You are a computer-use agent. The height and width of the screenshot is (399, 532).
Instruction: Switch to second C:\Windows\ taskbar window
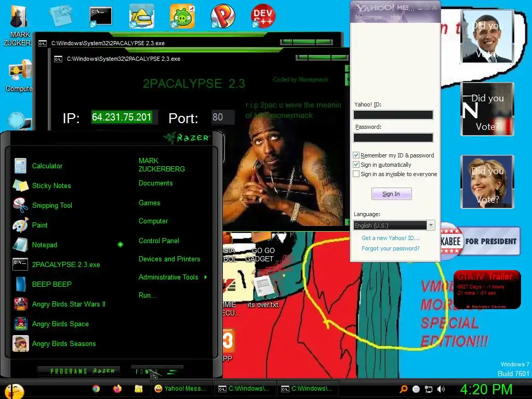[x=307, y=389]
